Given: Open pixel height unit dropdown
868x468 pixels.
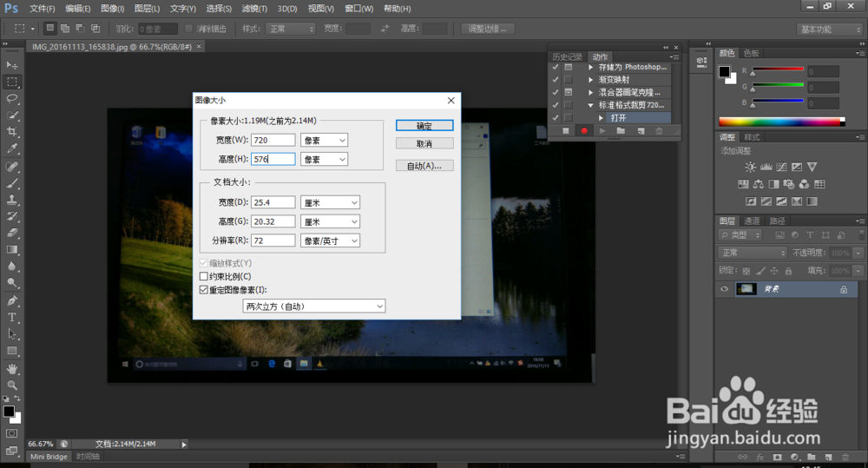Looking at the screenshot, I should [x=324, y=159].
